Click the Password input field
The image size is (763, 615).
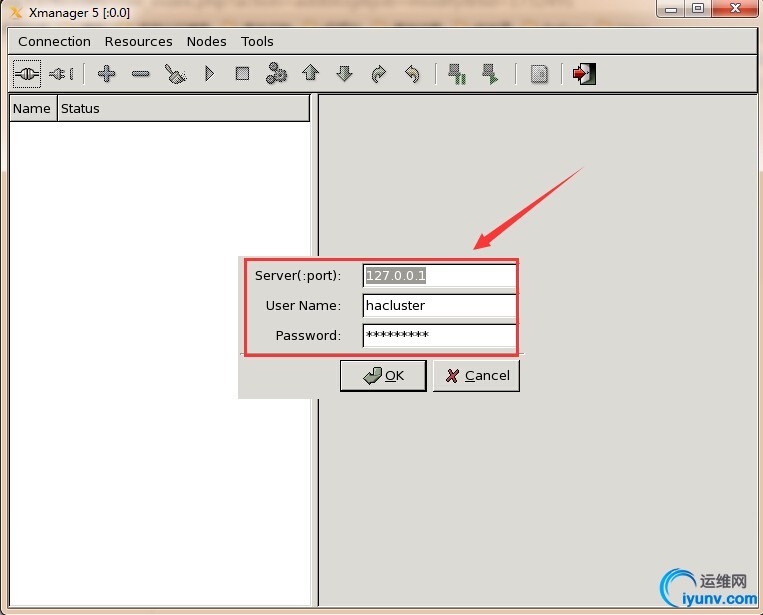[439, 335]
